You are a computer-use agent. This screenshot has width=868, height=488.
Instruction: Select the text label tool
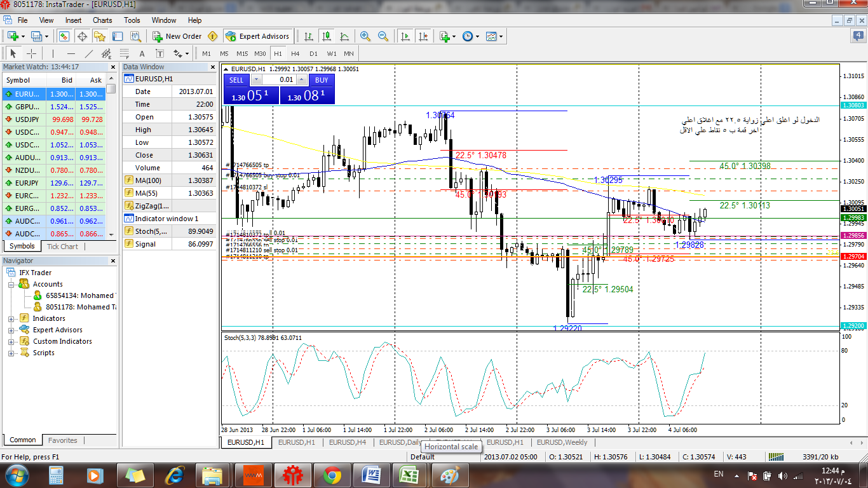[159, 53]
